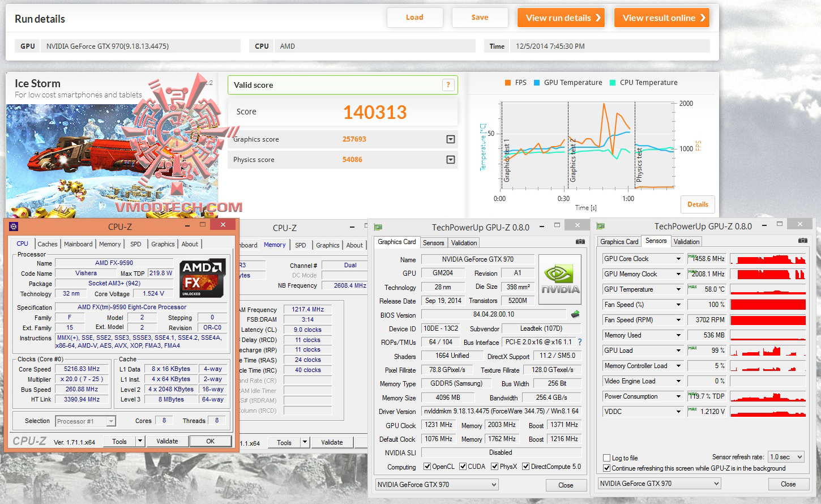
Task: Open the Fan Speed (RPM) sensor dropdown
Action: (x=678, y=320)
